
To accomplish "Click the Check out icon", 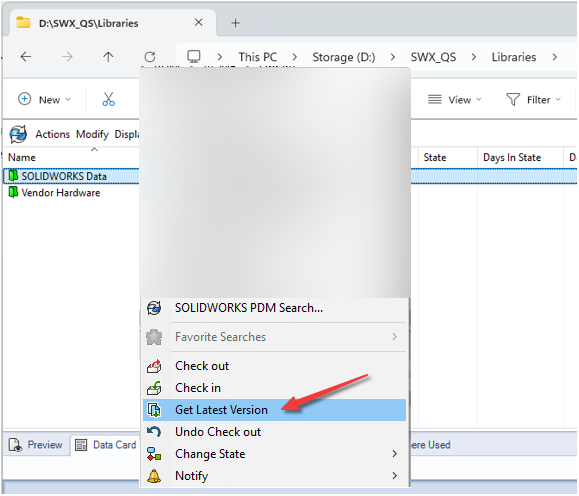I will pos(154,366).
